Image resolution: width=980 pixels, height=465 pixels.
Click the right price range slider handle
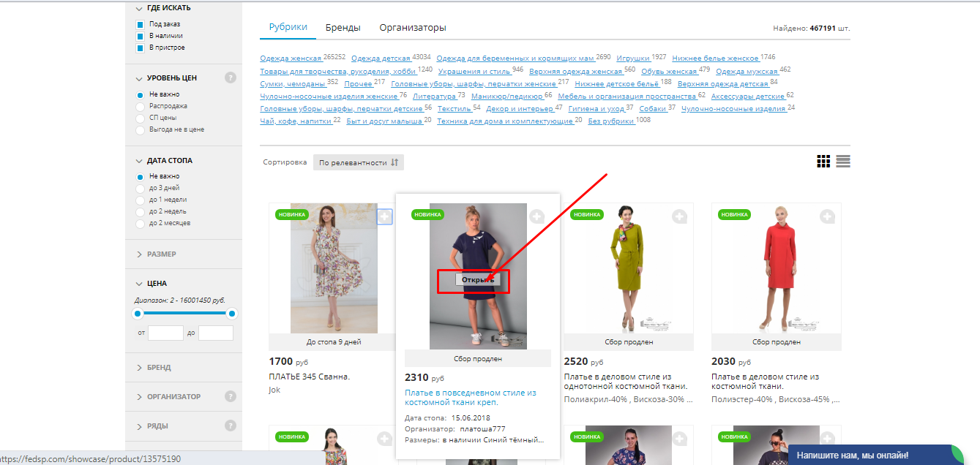[x=232, y=314]
